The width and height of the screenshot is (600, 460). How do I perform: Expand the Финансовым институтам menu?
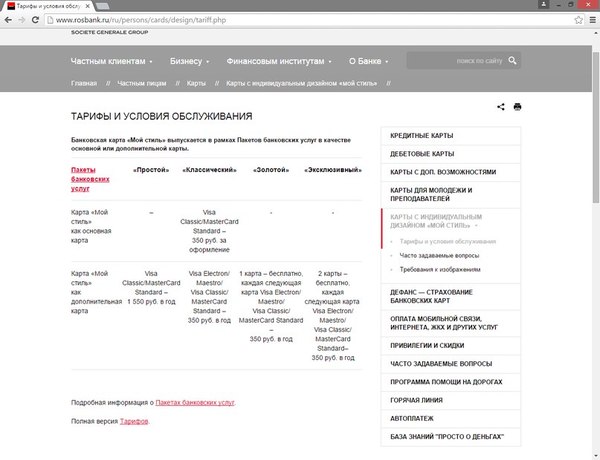coord(279,61)
